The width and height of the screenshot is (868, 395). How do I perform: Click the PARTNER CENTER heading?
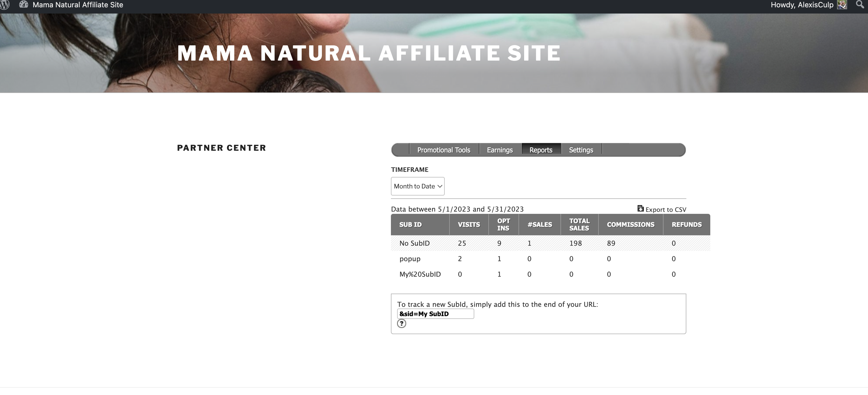[221, 148]
